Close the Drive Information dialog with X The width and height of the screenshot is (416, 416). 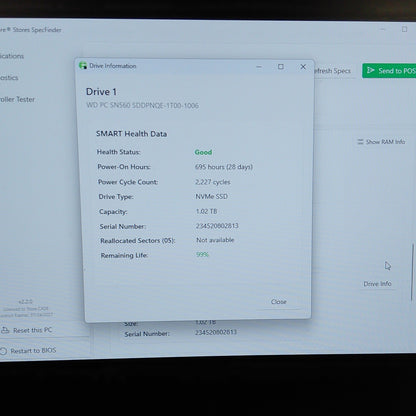pyautogui.click(x=303, y=67)
